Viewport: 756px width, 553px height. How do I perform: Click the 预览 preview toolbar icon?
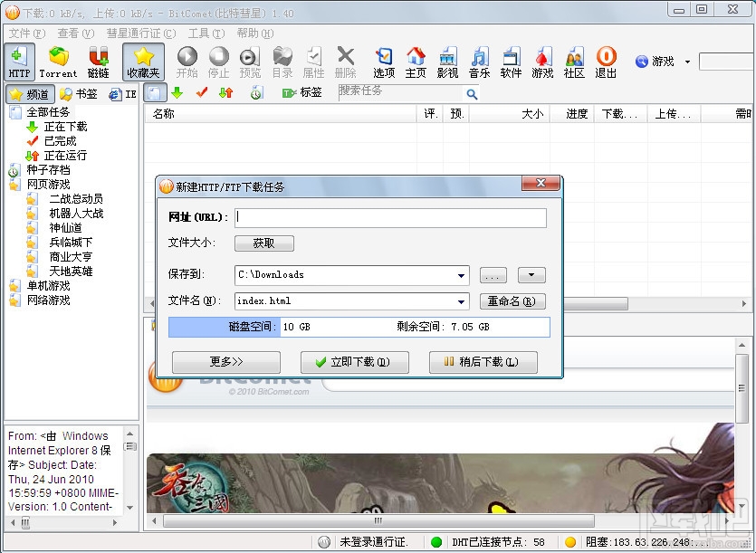pyautogui.click(x=250, y=62)
